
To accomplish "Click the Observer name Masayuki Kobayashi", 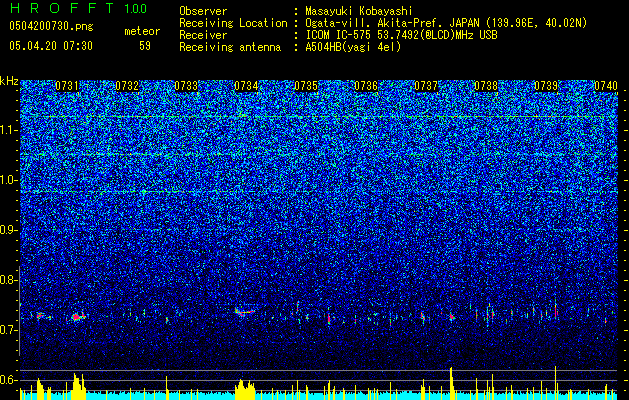I will (359, 11).
